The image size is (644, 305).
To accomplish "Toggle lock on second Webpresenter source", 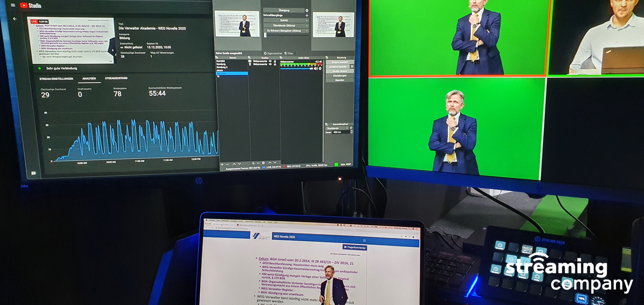I will 275,64.
